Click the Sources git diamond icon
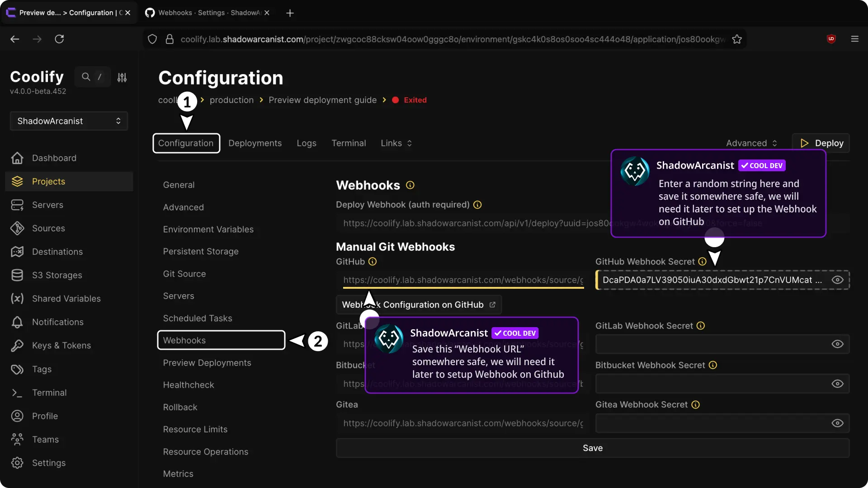Viewport: 868px width, 488px height. coord(17,229)
